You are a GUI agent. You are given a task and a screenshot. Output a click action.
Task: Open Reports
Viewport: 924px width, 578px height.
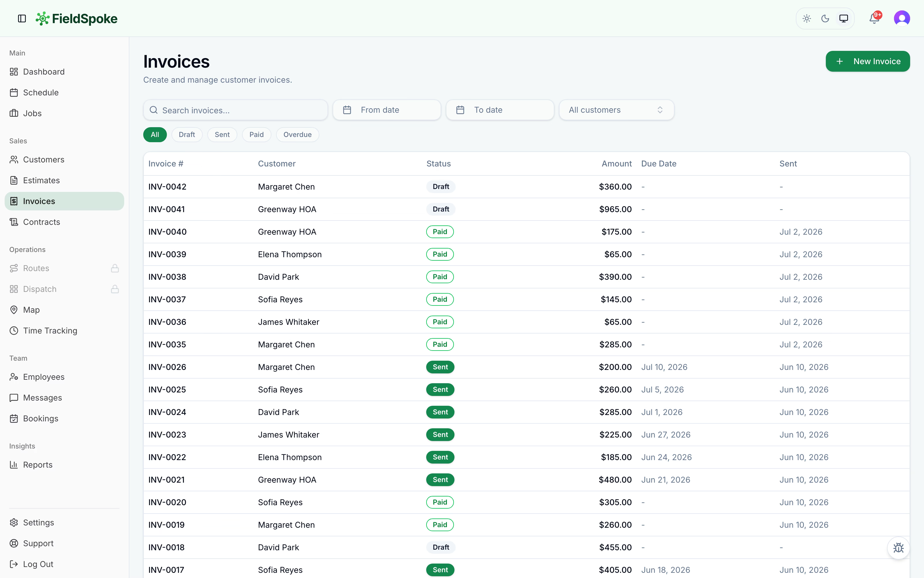tap(64, 465)
